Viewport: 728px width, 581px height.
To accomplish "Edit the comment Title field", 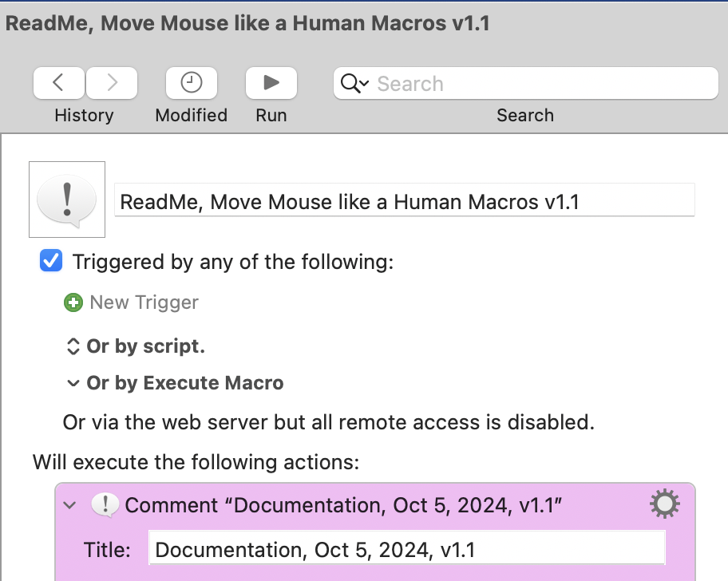I will coord(406,550).
